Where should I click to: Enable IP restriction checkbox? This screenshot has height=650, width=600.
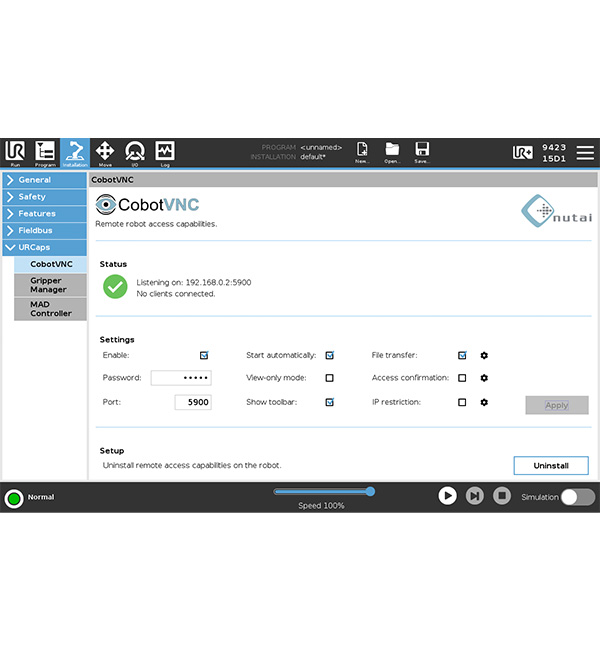point(462,402)
